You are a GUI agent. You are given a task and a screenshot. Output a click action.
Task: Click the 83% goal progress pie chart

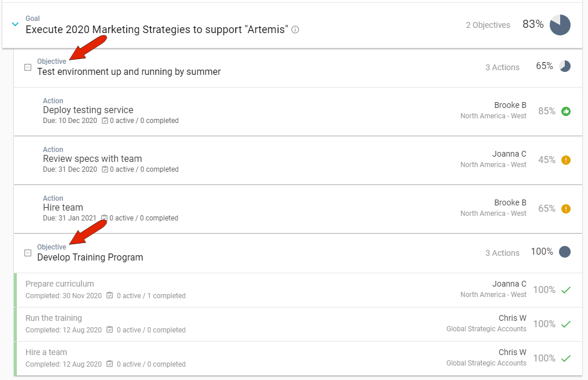(560, 25)
